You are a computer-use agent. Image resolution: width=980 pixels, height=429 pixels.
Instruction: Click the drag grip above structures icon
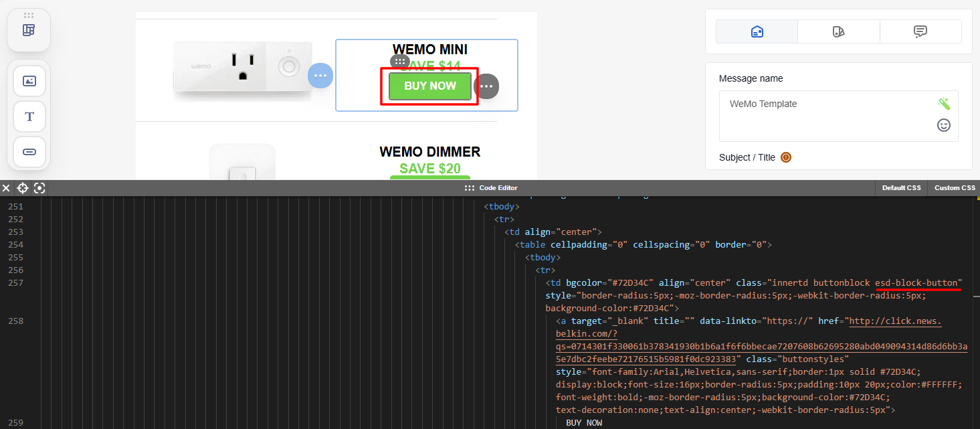tap(29, 15)
